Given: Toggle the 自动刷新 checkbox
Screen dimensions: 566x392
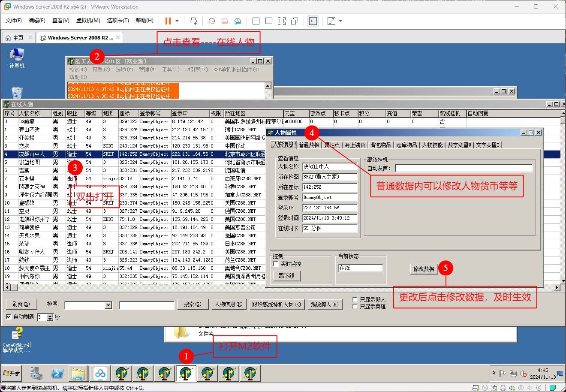Looking at the screenshot, I should coord(9,317).
